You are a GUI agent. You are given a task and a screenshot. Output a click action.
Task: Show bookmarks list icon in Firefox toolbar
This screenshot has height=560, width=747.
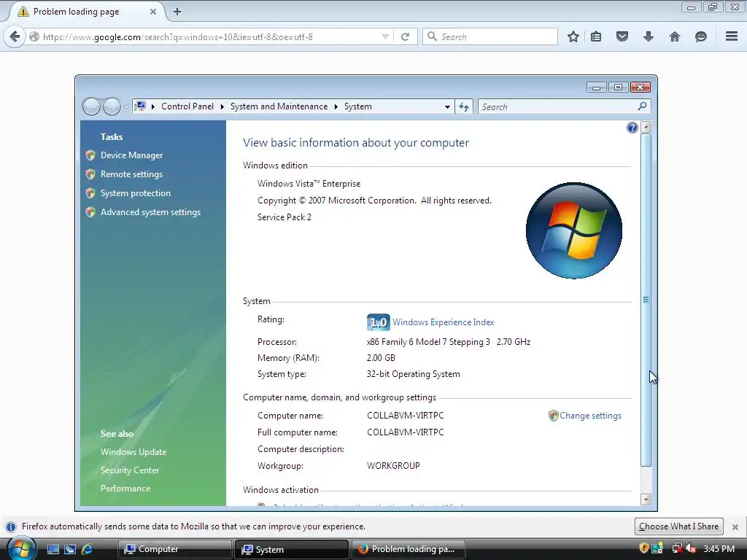(596, 36)
